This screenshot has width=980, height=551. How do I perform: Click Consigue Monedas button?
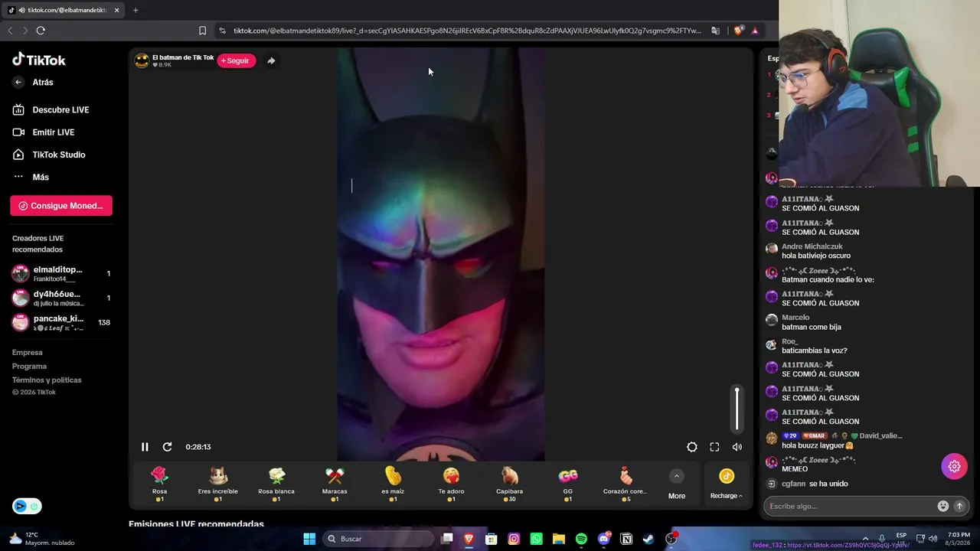[x=61, y=205]
